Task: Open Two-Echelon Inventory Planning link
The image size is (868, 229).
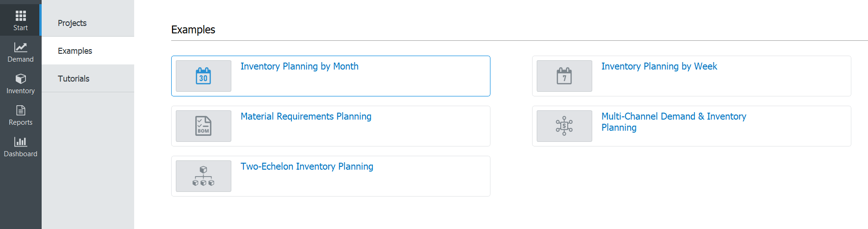Action: tap(307, 166)
